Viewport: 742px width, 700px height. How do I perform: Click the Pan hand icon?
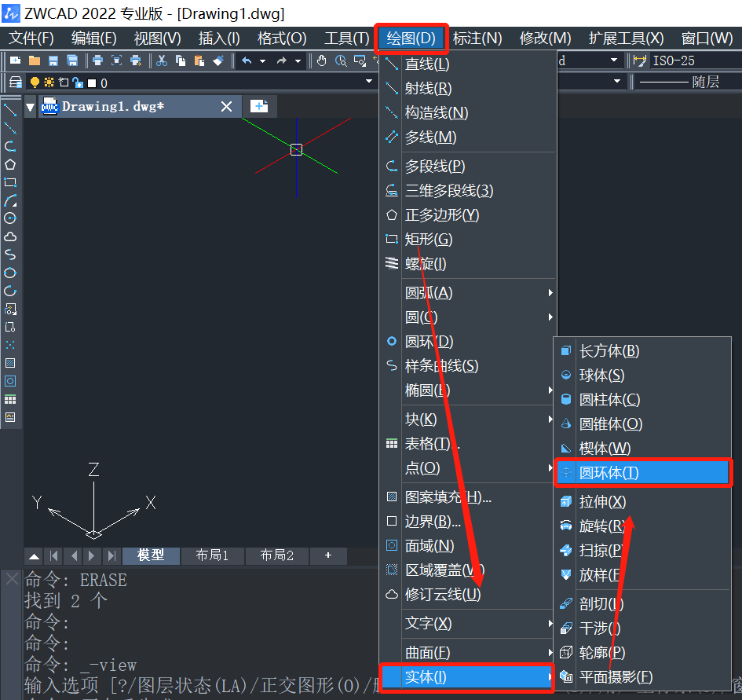pos(322,60)
